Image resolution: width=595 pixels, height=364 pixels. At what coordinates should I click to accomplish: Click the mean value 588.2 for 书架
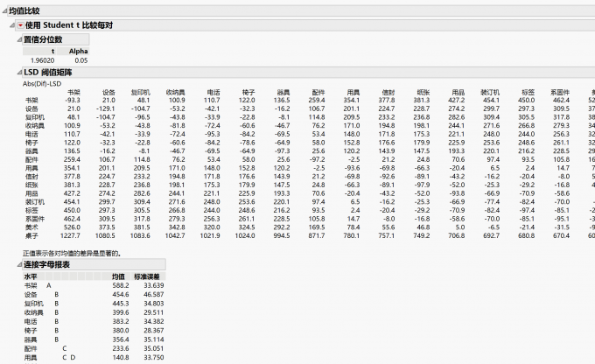coord(121,285)
